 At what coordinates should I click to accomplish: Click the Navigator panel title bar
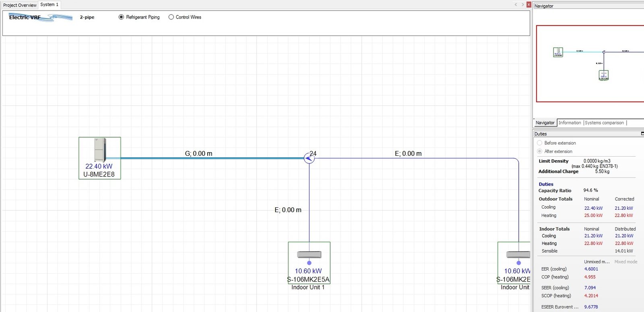[588, 6]
